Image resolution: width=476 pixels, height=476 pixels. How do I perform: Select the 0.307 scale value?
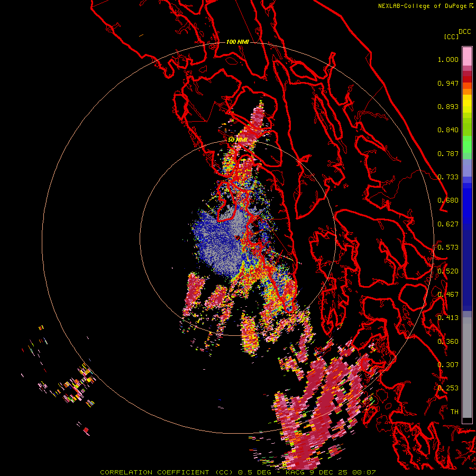[x=448, y=364]
